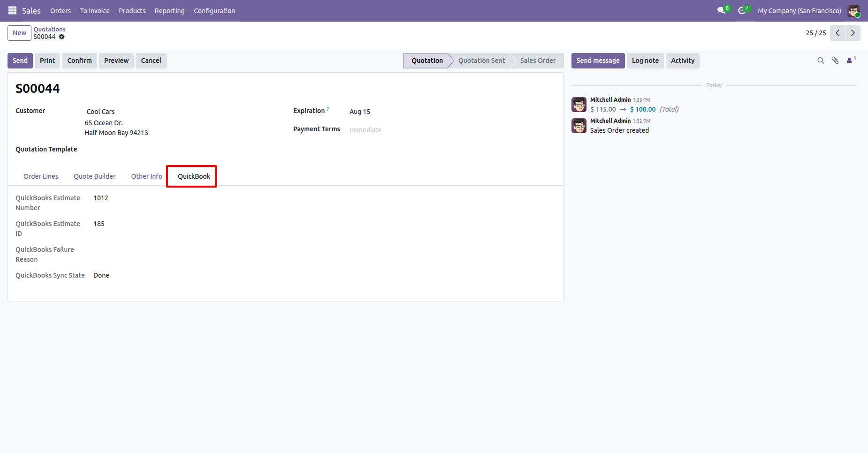Schedule an Activity in chatter
This screenshot has height=453, width=868.
pyautogui.click(x=683, y=60)
